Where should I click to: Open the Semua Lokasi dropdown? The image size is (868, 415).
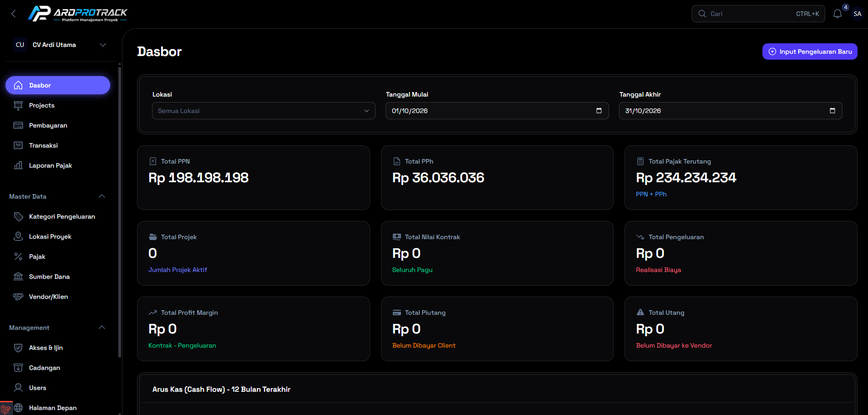[264, 111]
